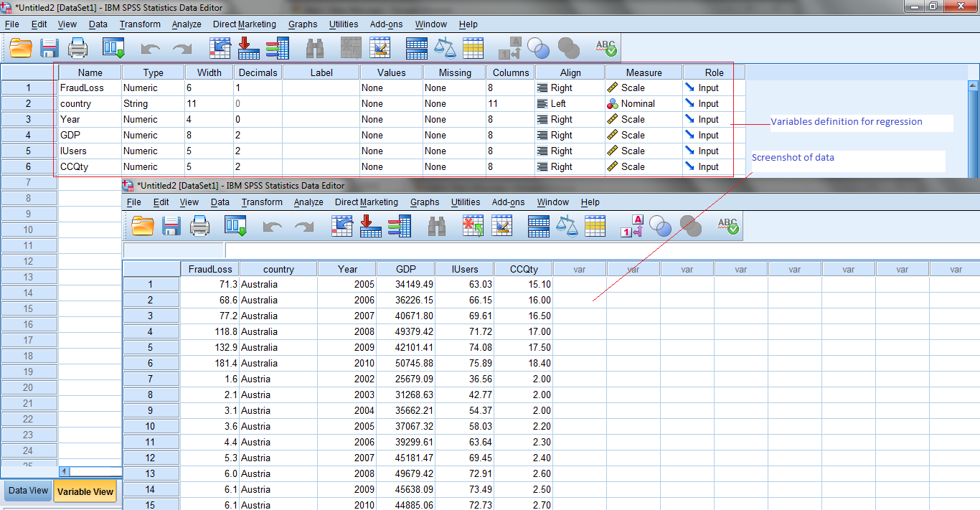Viewport: 980px width, 510px height.
Task: Click the GDP column header in the data grid
Action: [406, 269]
